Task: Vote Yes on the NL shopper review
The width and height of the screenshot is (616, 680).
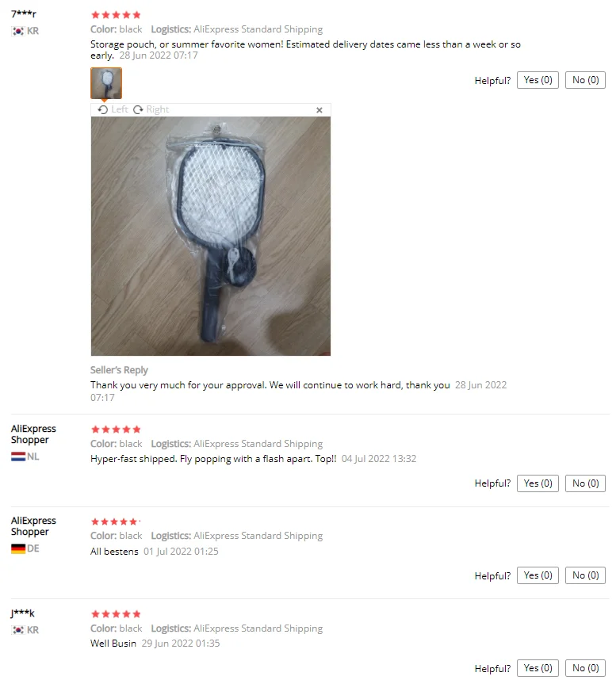Action: [538, 483]
